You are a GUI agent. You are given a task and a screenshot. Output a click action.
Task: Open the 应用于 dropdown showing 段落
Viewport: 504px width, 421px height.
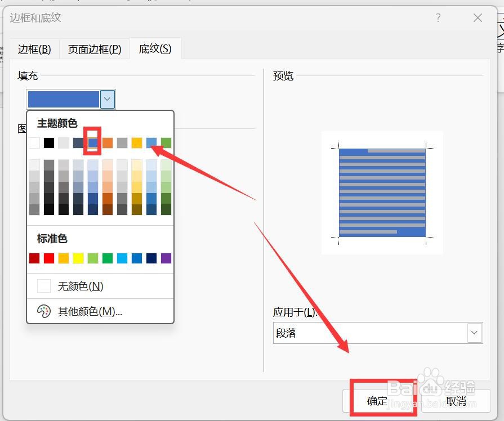[x=474, y=333]
